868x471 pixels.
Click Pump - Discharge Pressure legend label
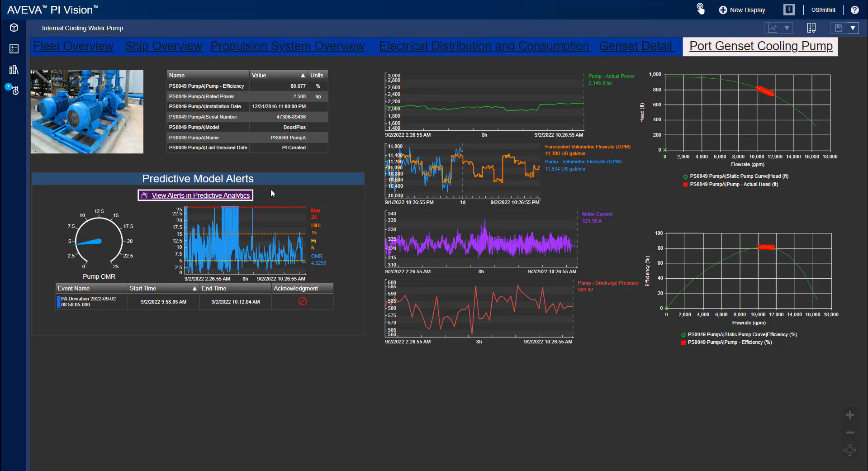(608, 283)
